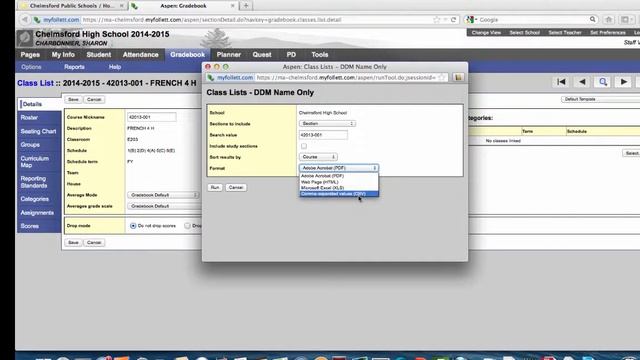This screenshot has height=360, width=640.
Task: Select the second Drop mode radio button
Action: point(187,226)
